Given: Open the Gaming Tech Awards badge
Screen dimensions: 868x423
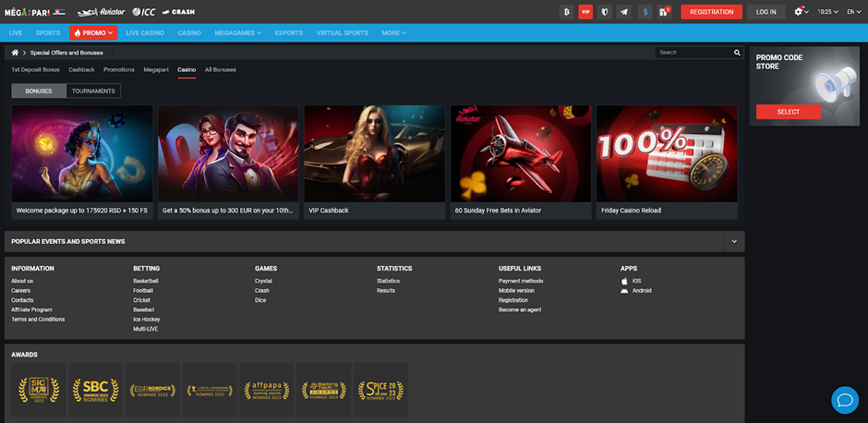Looking at the screenshot, I should (324, 390).
